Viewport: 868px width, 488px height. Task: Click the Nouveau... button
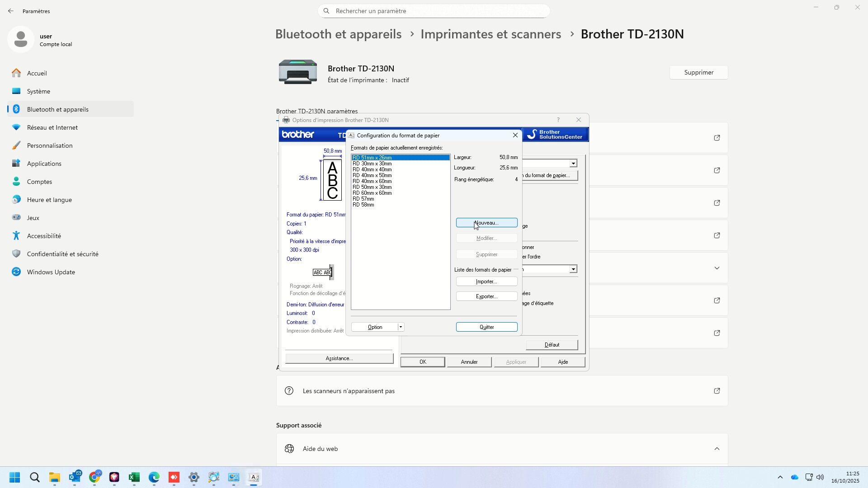[486, 223]
